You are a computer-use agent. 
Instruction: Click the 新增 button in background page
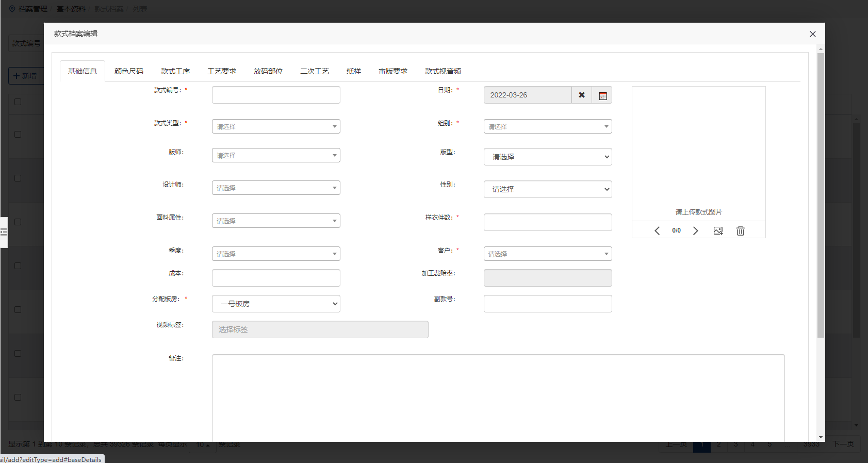pos(25,76)
